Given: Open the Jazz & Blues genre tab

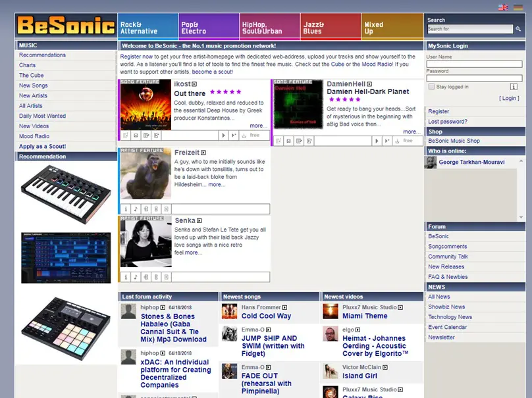Looking at the screenshot, I should pos(331,27).
